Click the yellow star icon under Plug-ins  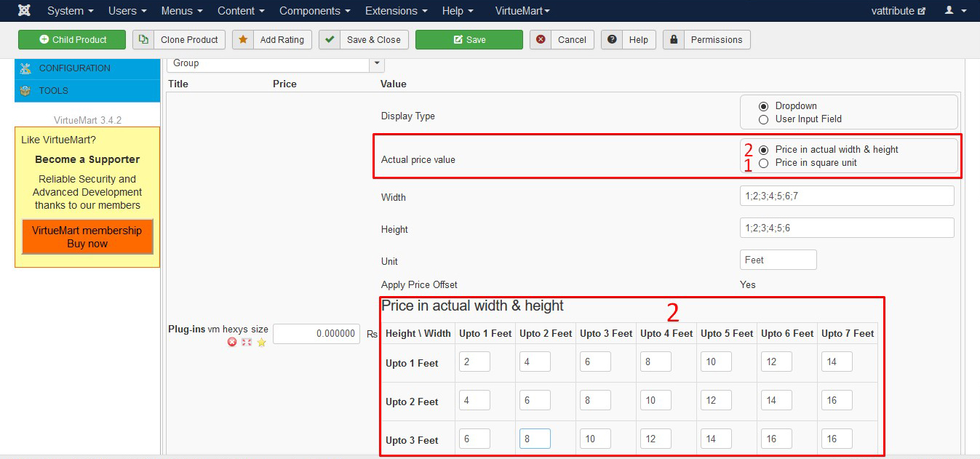(261, 342)
